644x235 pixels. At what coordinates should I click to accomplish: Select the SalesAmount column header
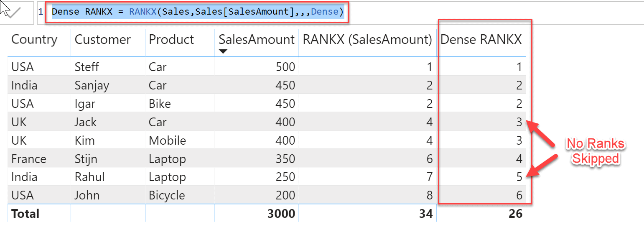tap(257, 40)
